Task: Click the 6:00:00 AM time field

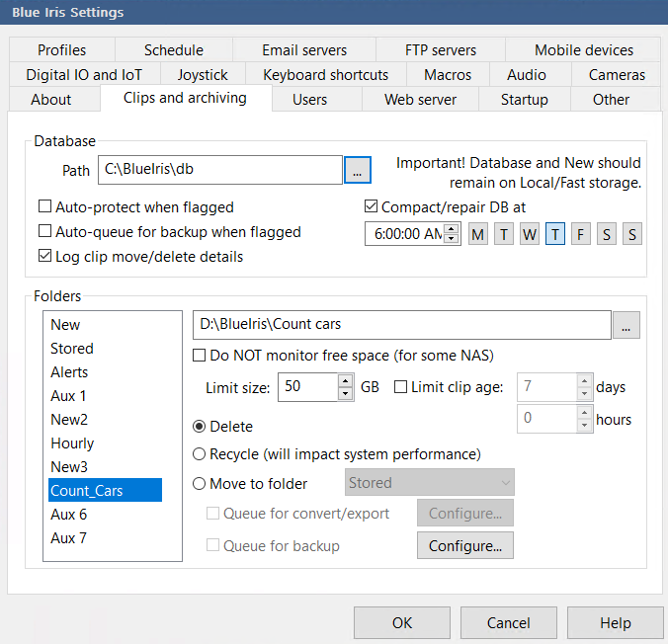Action: point(404,234)
